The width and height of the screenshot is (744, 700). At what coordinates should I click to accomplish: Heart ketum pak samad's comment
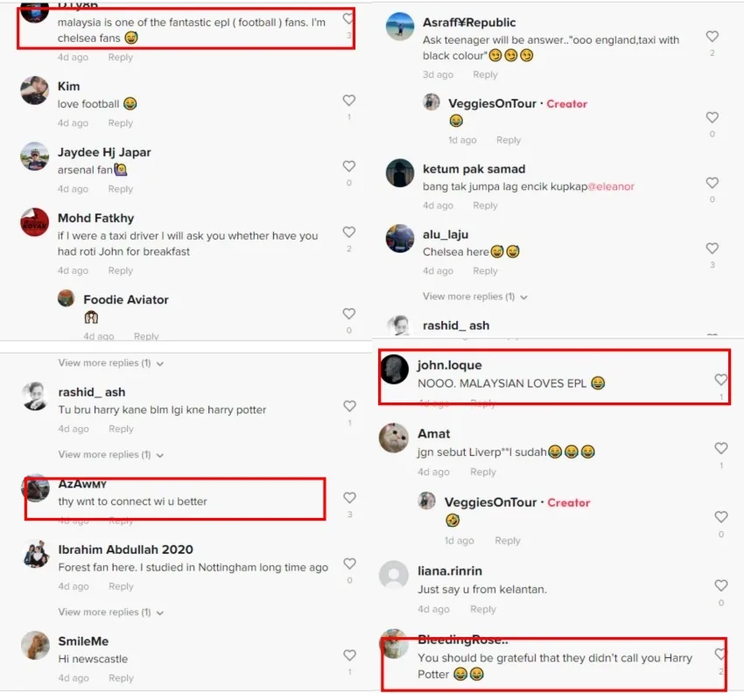point(712,183)
